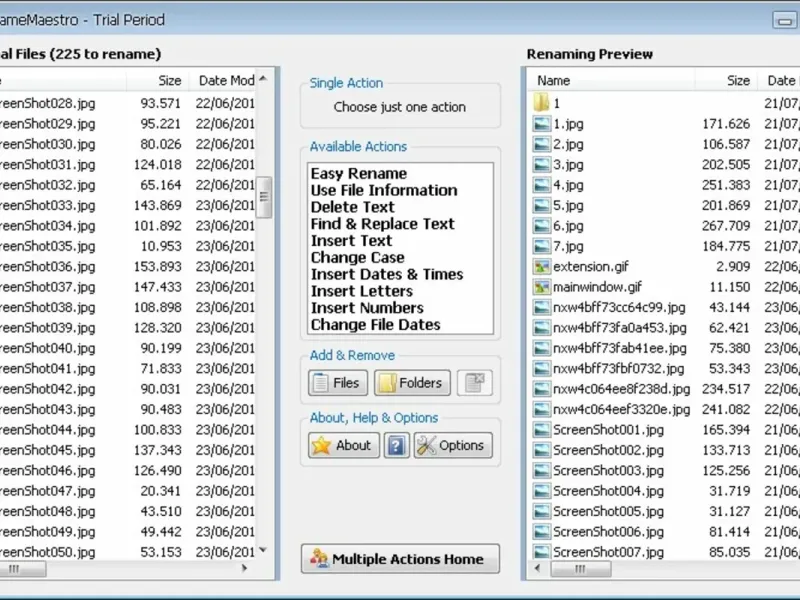Click left arrow of preview horizontal scrollbar
800x600 pixels.
tap(537, 568)
